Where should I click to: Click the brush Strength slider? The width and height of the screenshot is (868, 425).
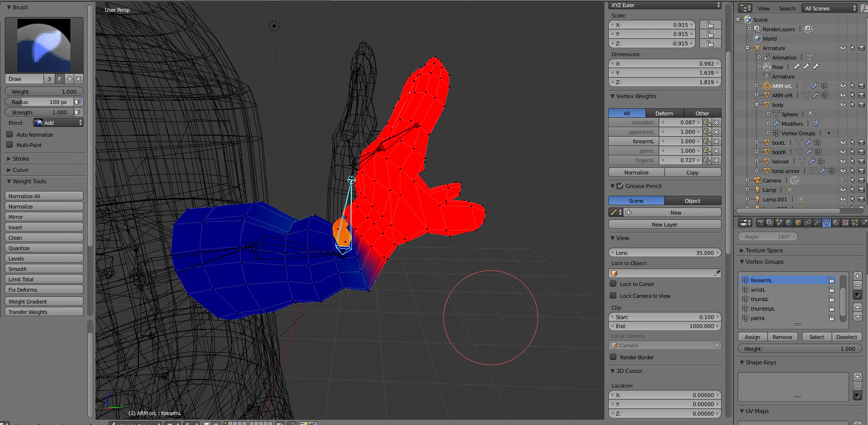click(40, 112)
